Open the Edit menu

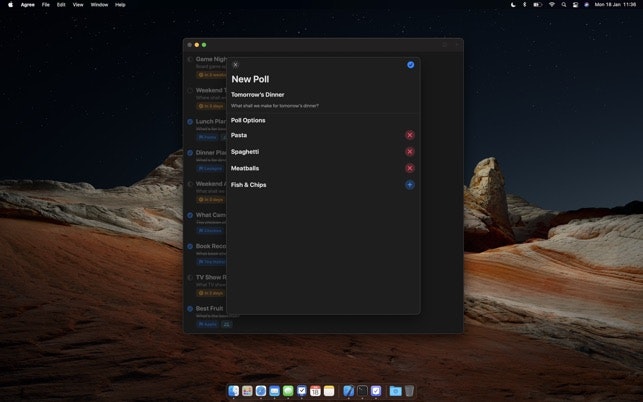pos(61,4)
